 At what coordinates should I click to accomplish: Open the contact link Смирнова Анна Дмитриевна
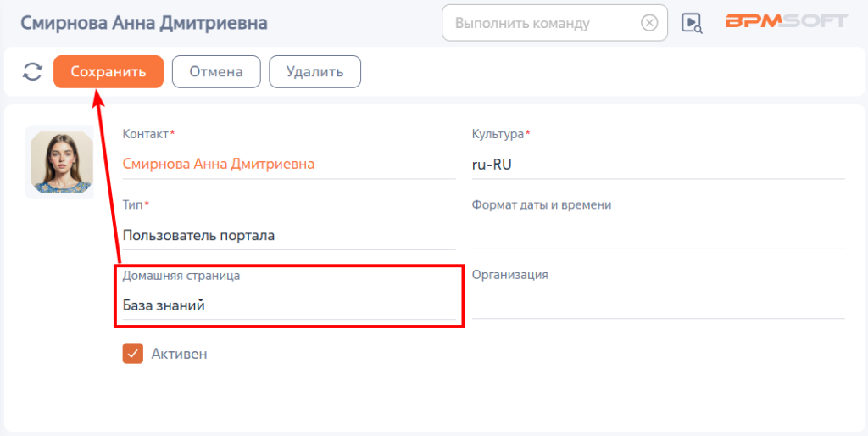click(219, 164)
